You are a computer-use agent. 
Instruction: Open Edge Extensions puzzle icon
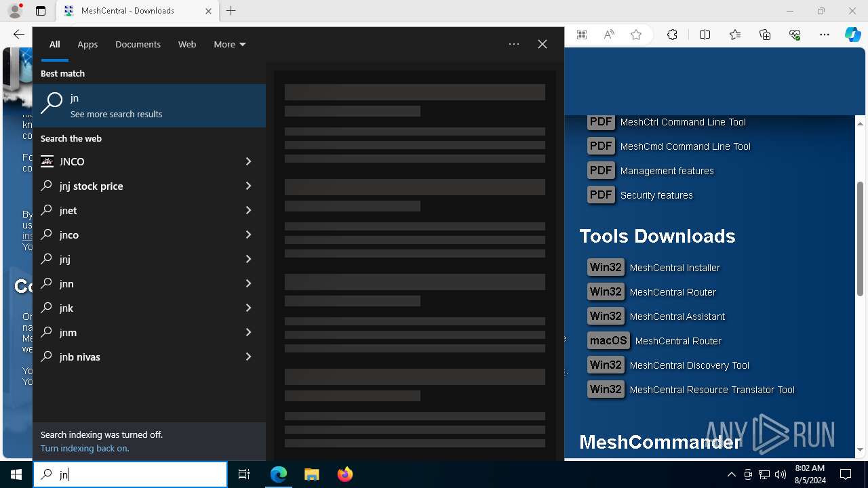(x=672, y=35)
